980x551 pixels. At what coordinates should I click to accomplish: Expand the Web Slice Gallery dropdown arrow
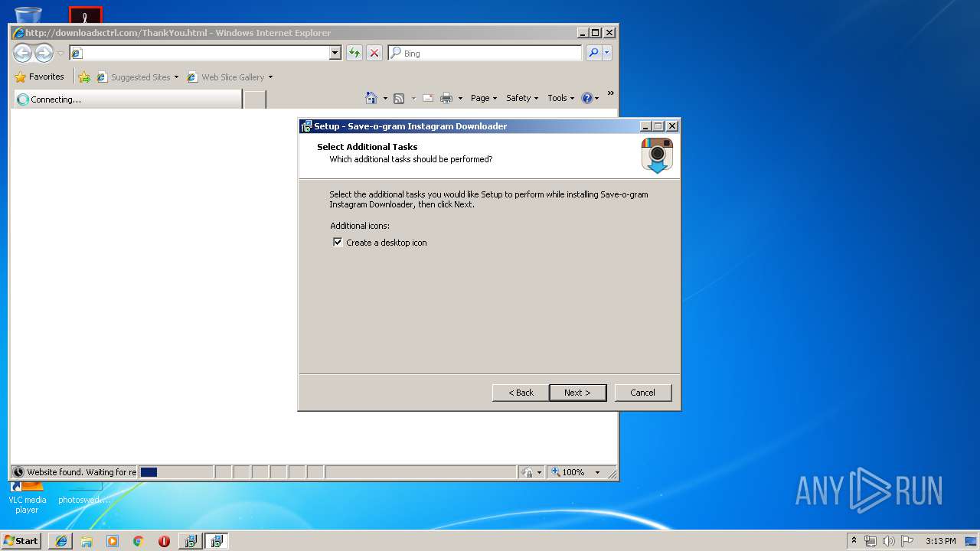pyautogui.click(x=270, y=77)
